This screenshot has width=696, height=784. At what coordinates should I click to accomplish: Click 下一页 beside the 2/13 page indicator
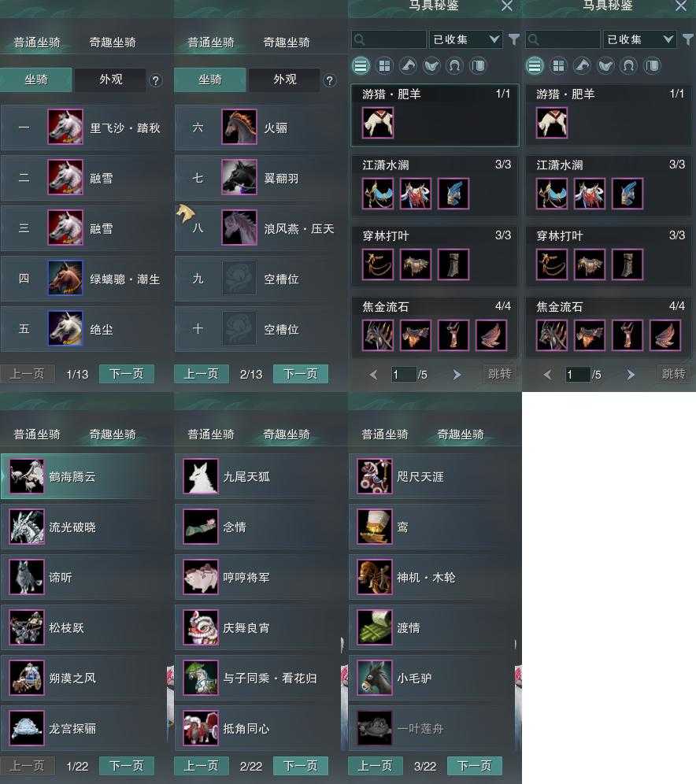click(301, 374)
